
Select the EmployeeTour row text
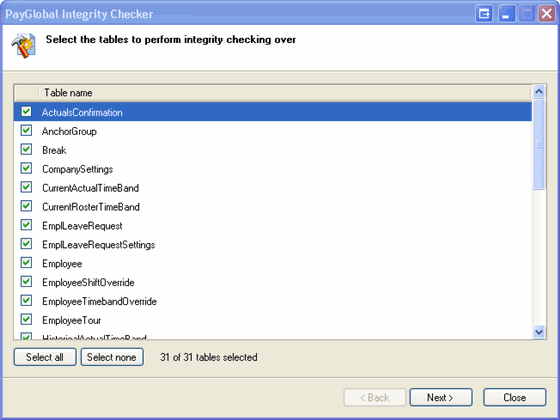[x=71, y=321]
